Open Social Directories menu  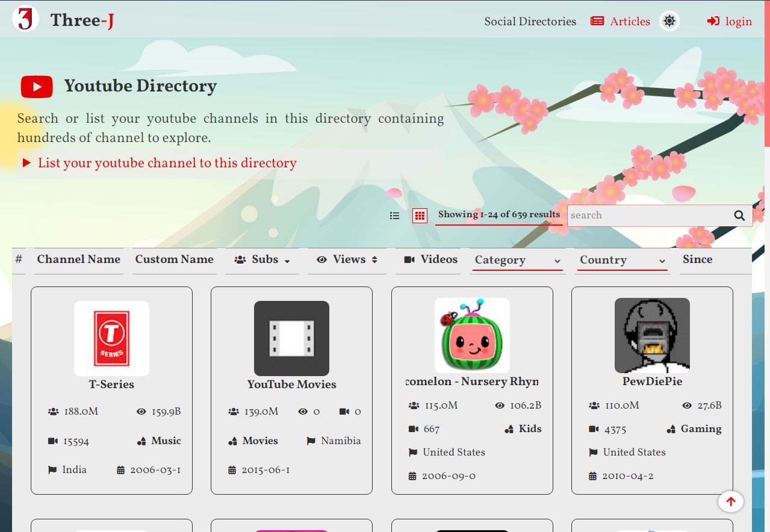(530, 22)
